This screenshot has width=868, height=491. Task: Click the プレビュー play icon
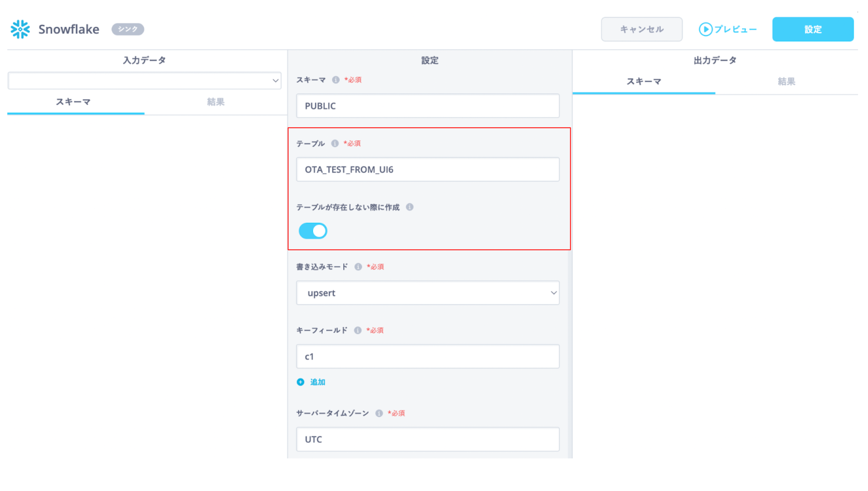[x=707, y=29]
